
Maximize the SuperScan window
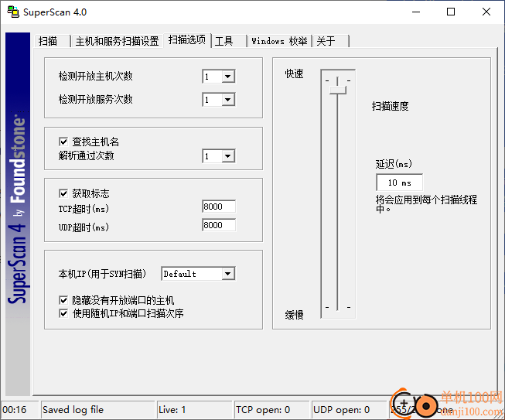451,12
